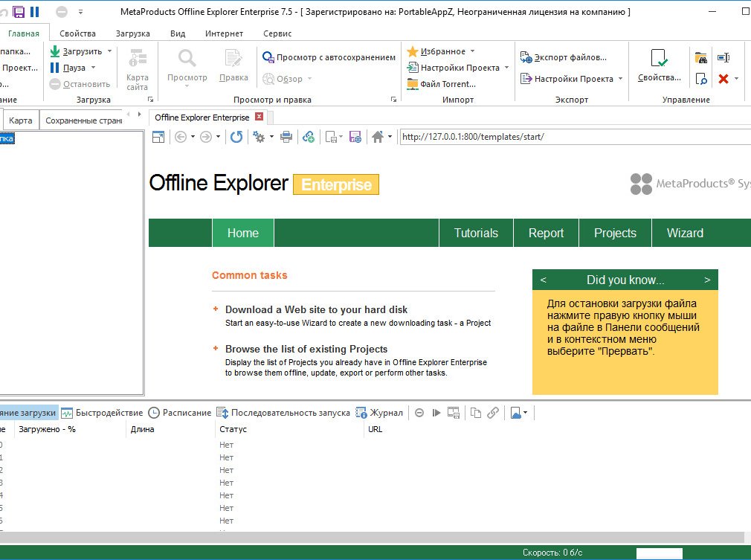Open the Журнал bottom tab
The image size is (751, 560).
click(380, 413)
